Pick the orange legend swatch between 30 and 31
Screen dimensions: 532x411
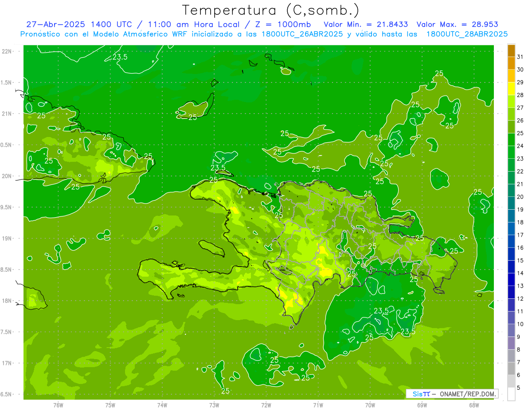coord(511,63)
